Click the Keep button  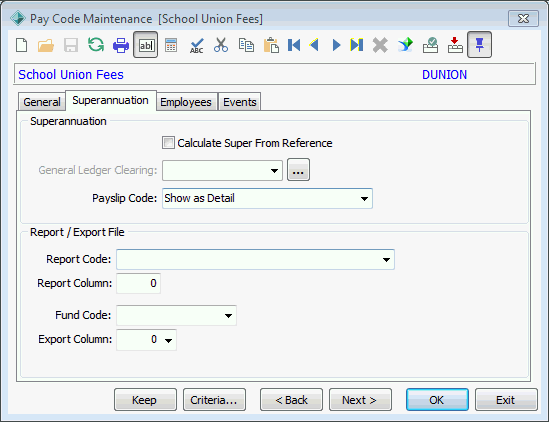[x=145, y=400]
